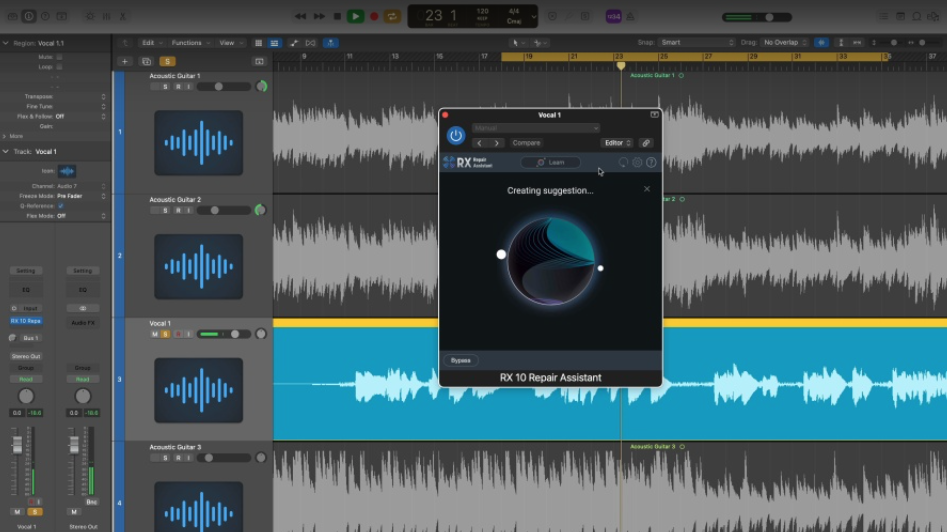Click the add track plus icon

125,61
